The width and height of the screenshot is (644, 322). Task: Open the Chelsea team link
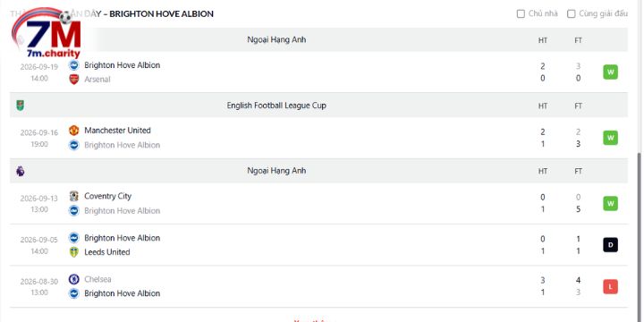tap(97, 279)
